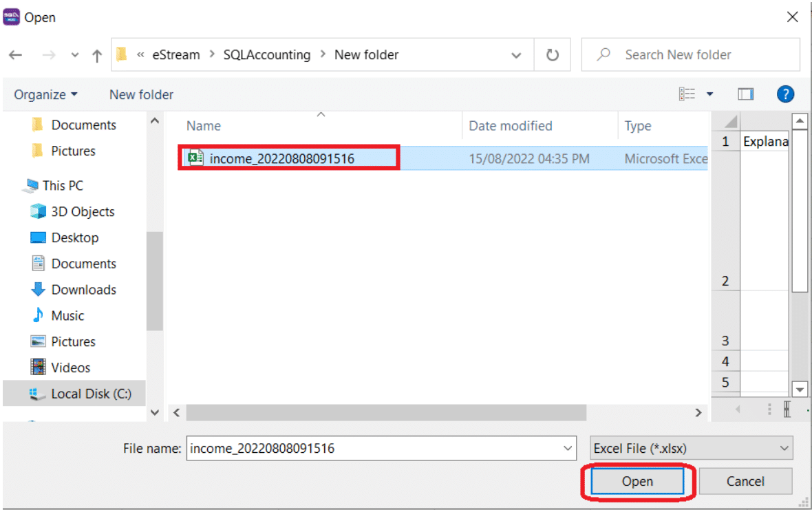Select the 3D Objects folder

tap(82, 212)
